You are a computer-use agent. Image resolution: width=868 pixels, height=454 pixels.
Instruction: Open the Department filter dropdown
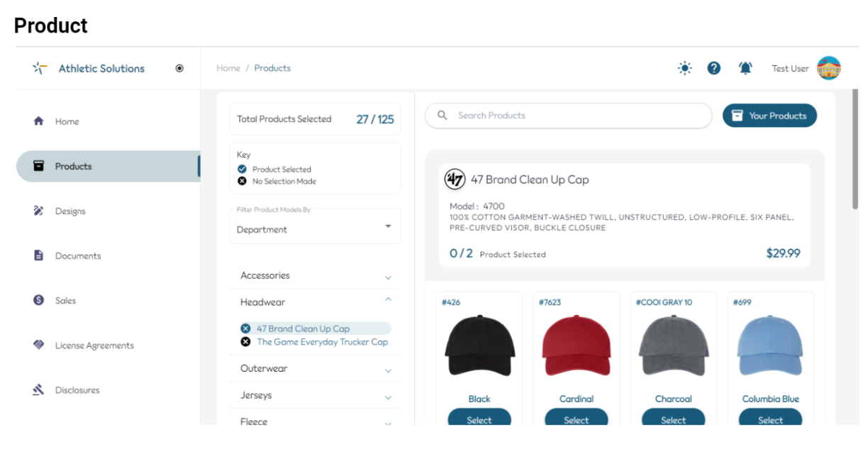[x=315, y=226]
